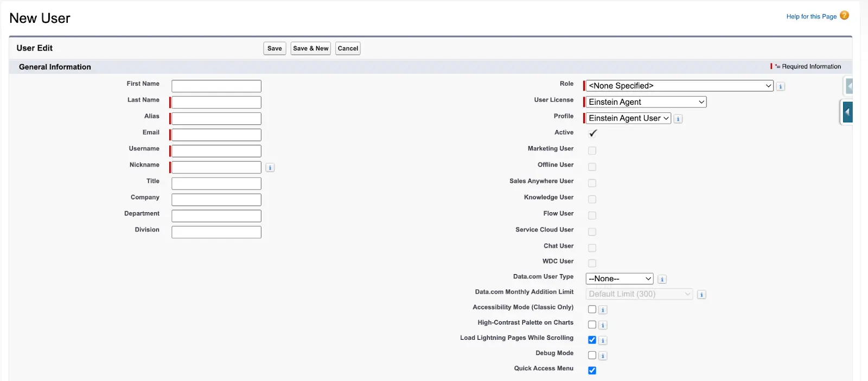
Task: Focus the Title input field
Action: pyautogui.click(x=216, y=183)
